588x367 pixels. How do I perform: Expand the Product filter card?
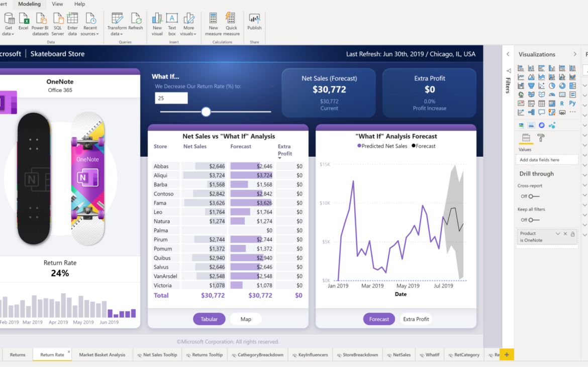coord(558,233)
